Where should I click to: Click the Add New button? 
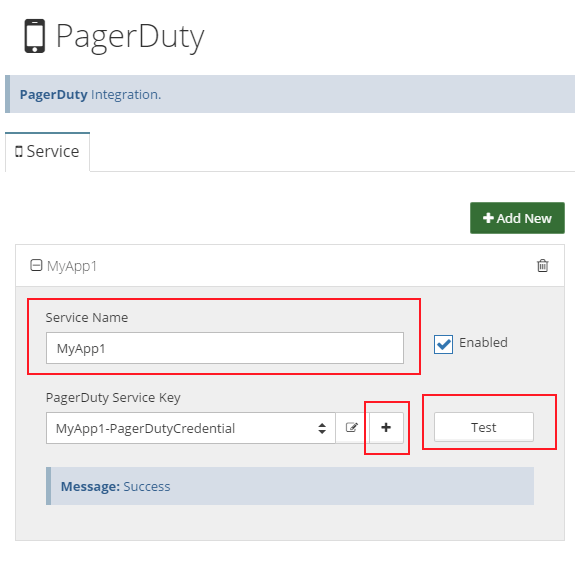click(x=517, y=218)
